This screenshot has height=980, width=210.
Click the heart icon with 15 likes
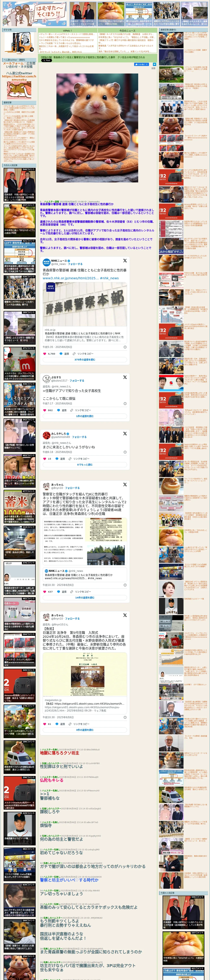point(45,458)
